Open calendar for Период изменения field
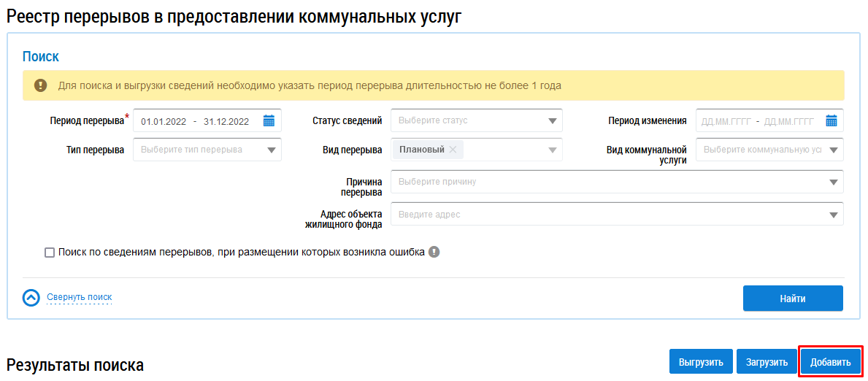The image size is (868, 381). tap(831, 121)
